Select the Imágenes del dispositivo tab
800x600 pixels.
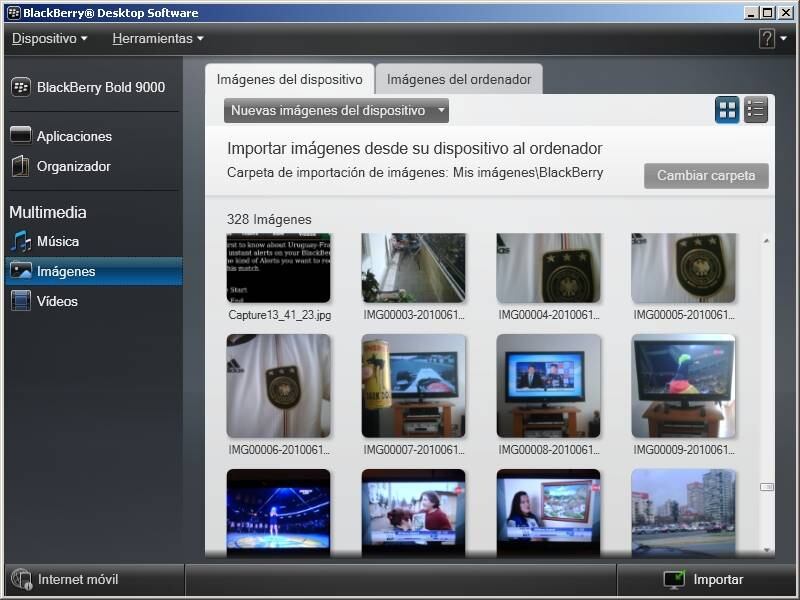tap(290, 80)
